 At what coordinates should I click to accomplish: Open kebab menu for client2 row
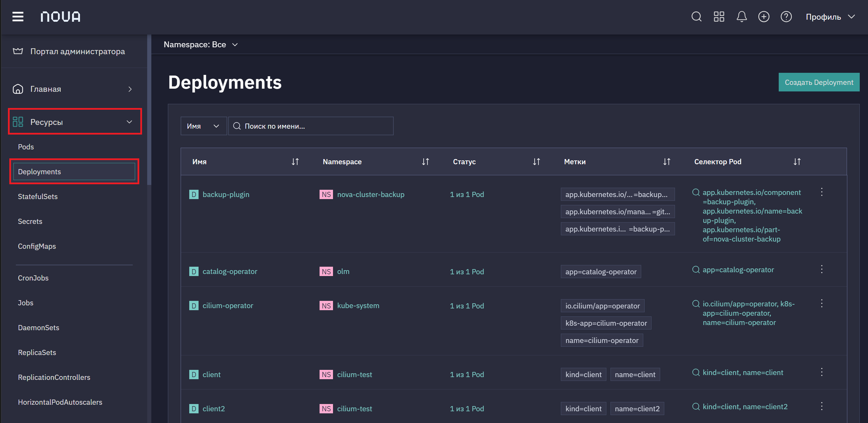(x=822, y=406)
